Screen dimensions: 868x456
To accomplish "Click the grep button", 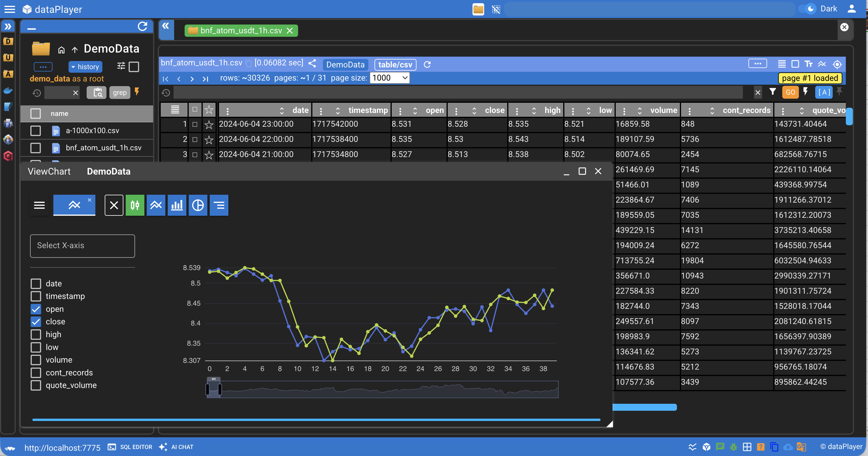I will [x=120, y=93].
